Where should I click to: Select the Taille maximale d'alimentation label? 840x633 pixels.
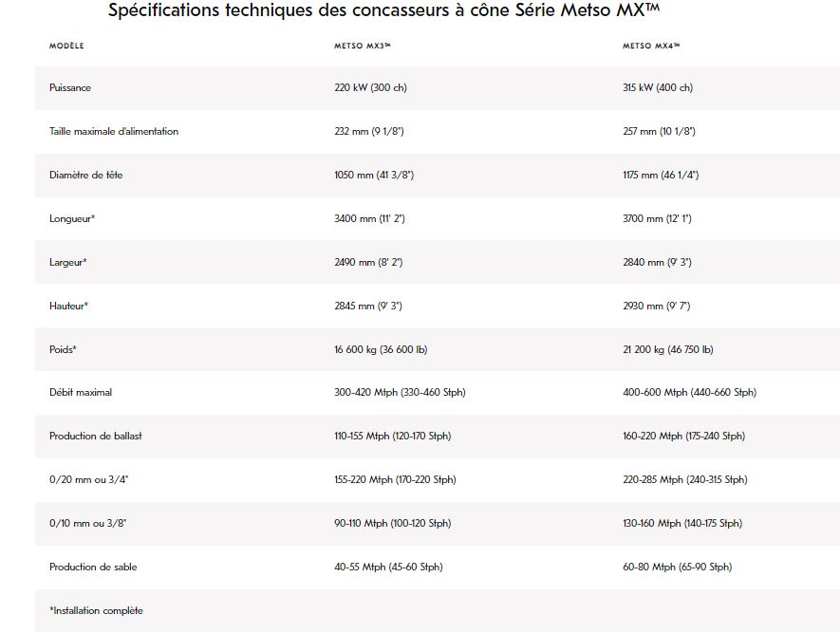(x=114, y=132)
